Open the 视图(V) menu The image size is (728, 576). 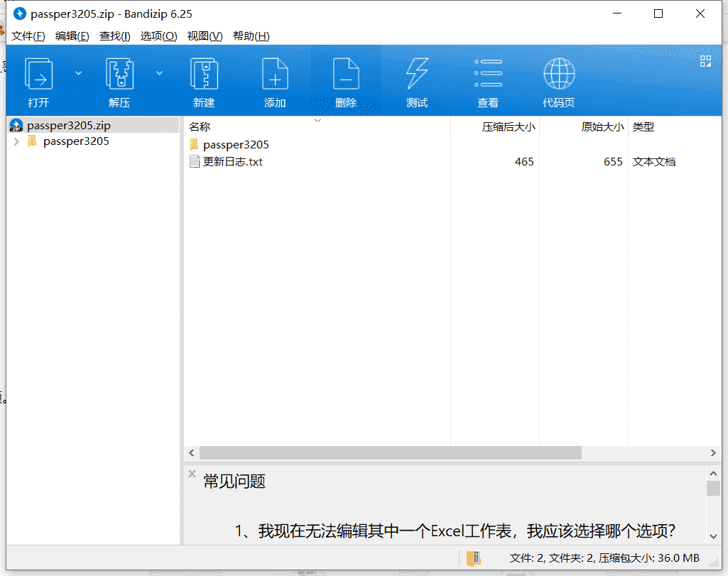(x=205, y=36)
